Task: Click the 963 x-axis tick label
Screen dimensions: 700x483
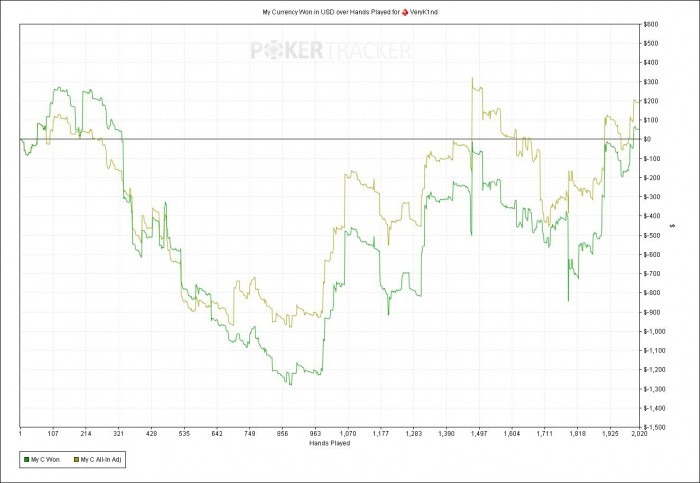Action: 315,433
